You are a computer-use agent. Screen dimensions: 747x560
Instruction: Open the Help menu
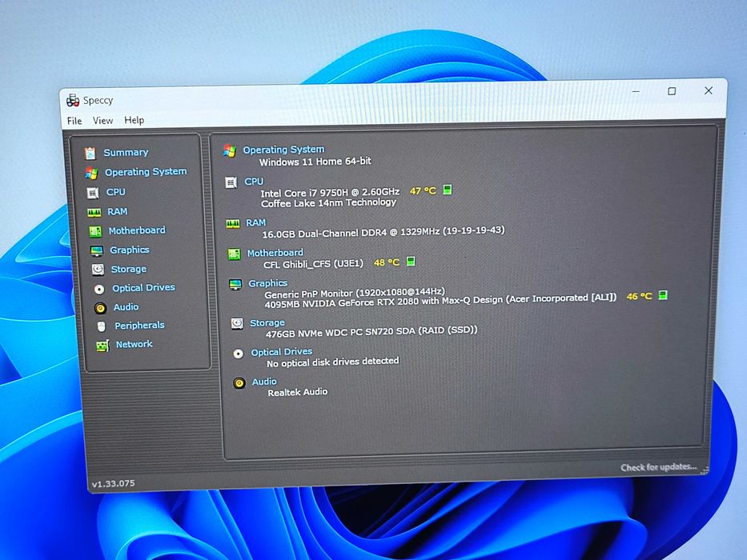click(135, 120)
